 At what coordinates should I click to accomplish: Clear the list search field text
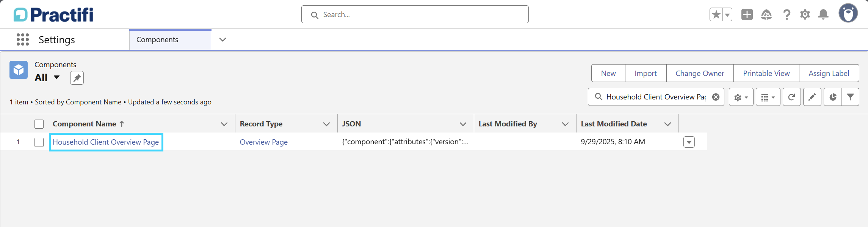[x=716, y=97]
